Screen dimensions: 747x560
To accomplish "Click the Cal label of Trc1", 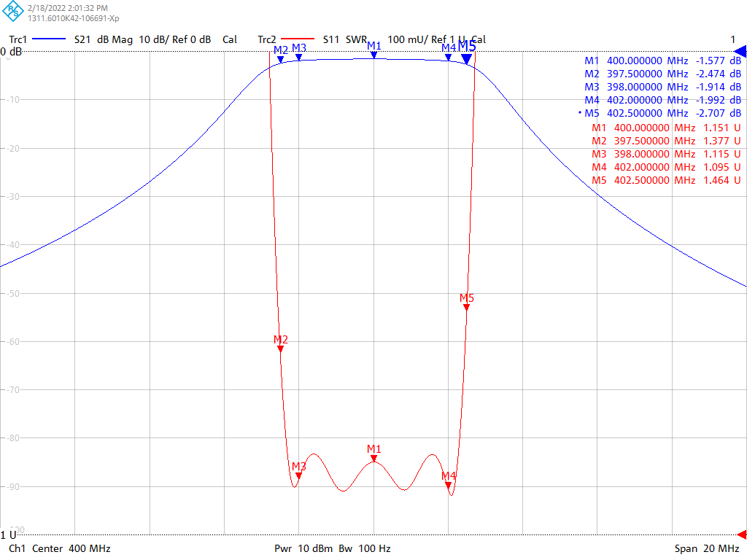I will click(230, 39).
